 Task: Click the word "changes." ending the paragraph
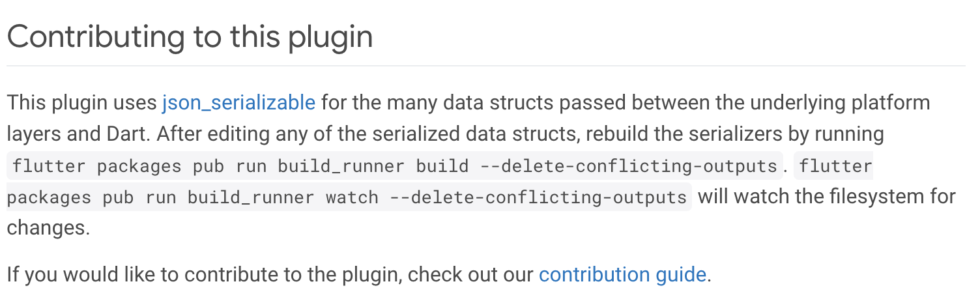(48, 227)
